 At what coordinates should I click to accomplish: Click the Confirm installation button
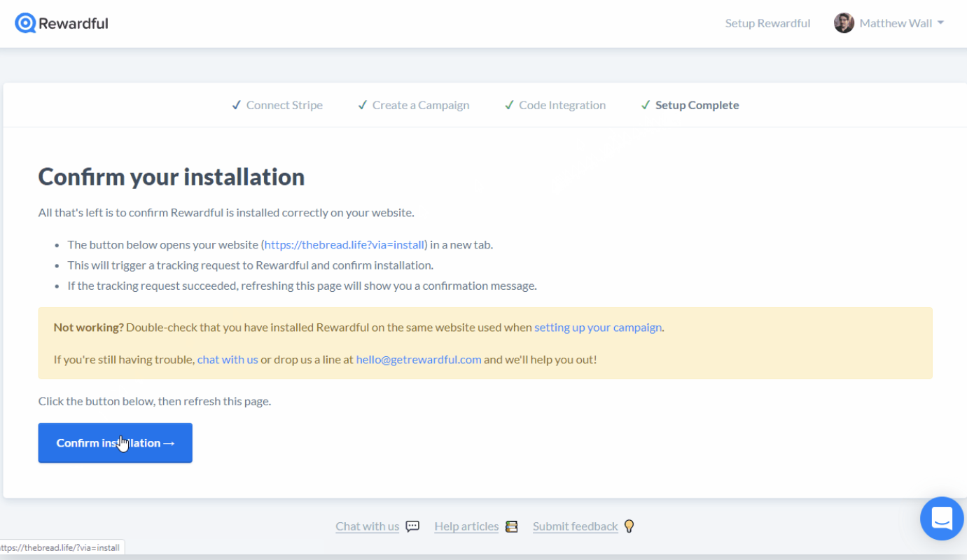click(x=115, y=442)
